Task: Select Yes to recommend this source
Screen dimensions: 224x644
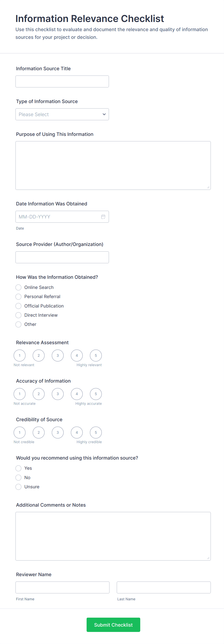Action: [19, 468]
